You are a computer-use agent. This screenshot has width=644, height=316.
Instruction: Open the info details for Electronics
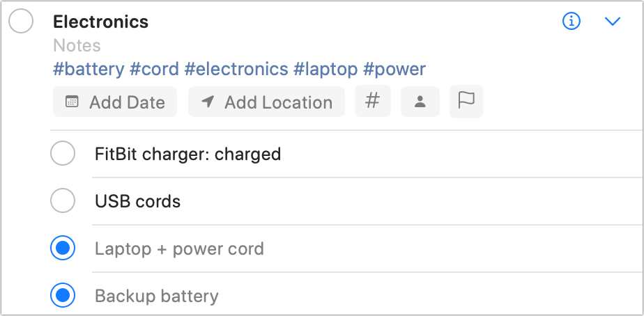tap(572, 21)
